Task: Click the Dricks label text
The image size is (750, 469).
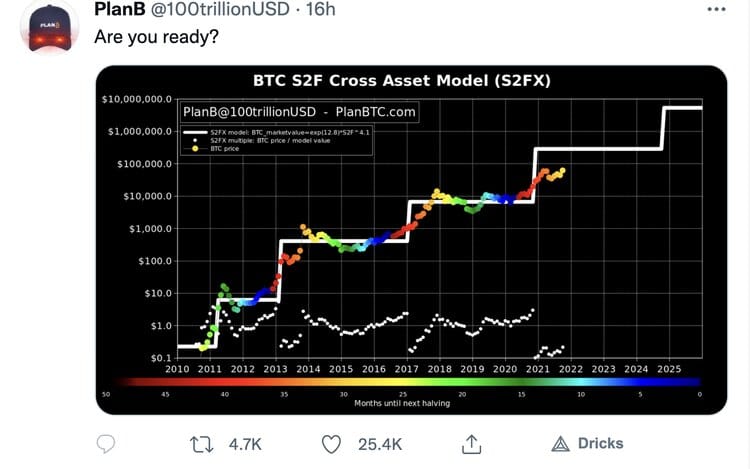Action: pyautogui.click(x=600, y=443)
